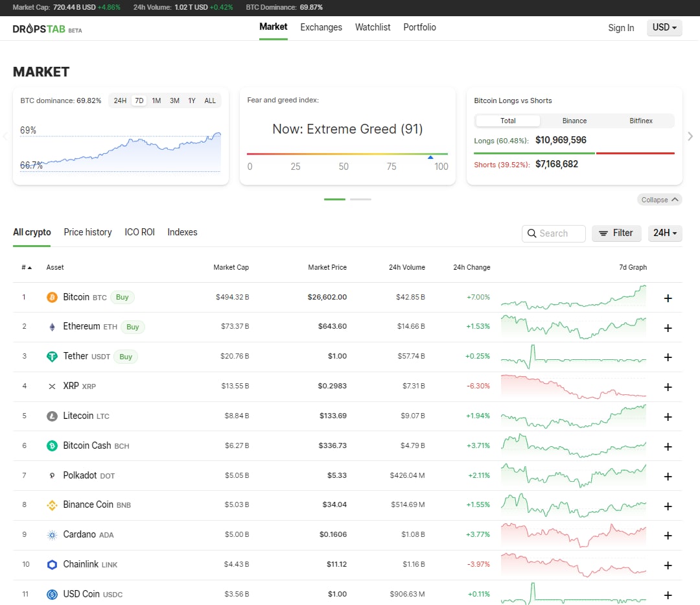Add Bitcoin Cash to watchlist with plus icon
The height and width of the screenshot is (605, 700).
click(668, 447)
